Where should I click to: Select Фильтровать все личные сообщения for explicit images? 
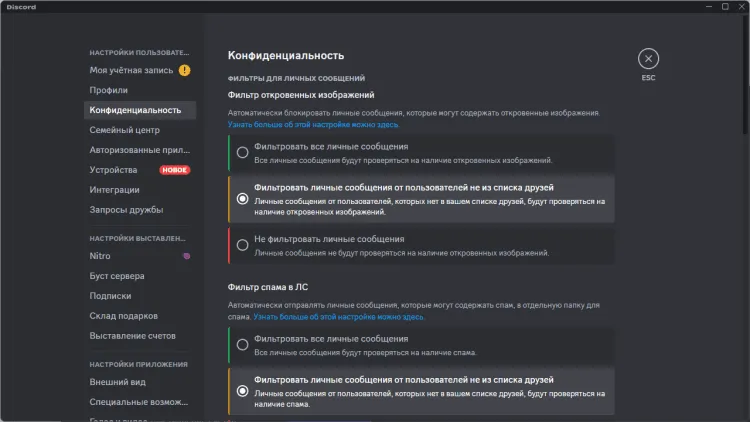[242, 153]
